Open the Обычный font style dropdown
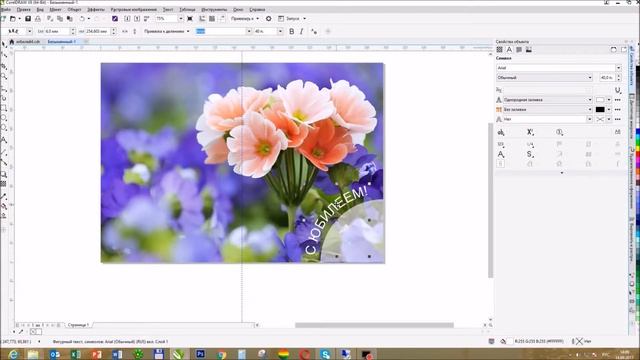 click(544, 78)
